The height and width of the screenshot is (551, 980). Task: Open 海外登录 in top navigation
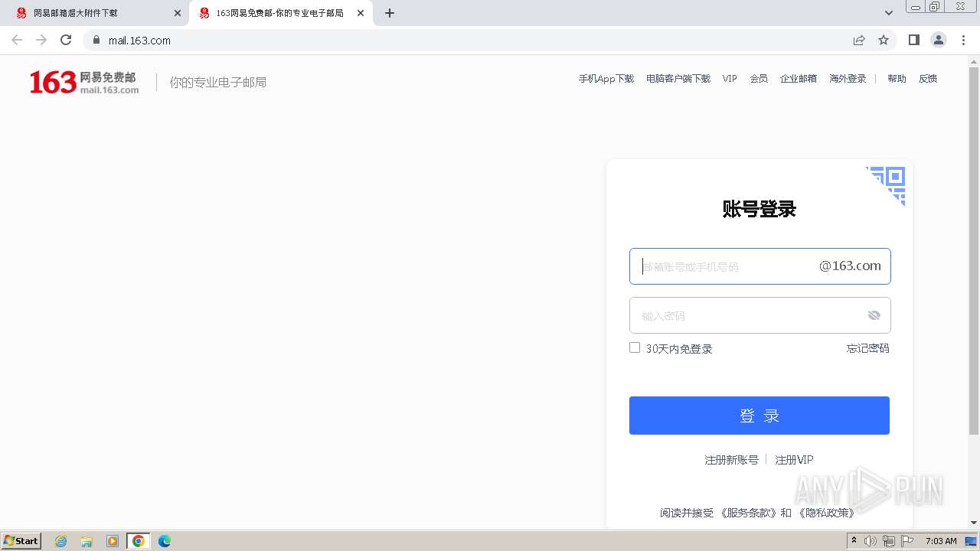pyautogui.click(x=848, y=79)
